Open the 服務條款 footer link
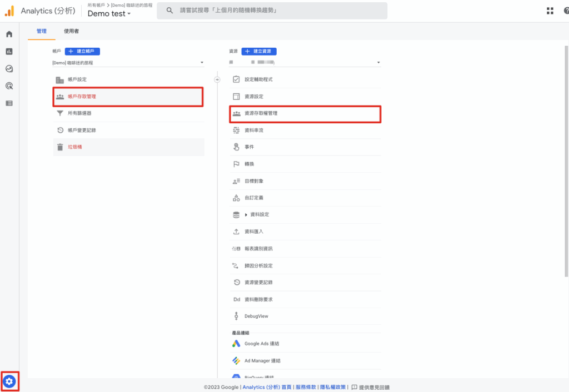The height and width of the screenshot is (392, 569). (306, 387)
